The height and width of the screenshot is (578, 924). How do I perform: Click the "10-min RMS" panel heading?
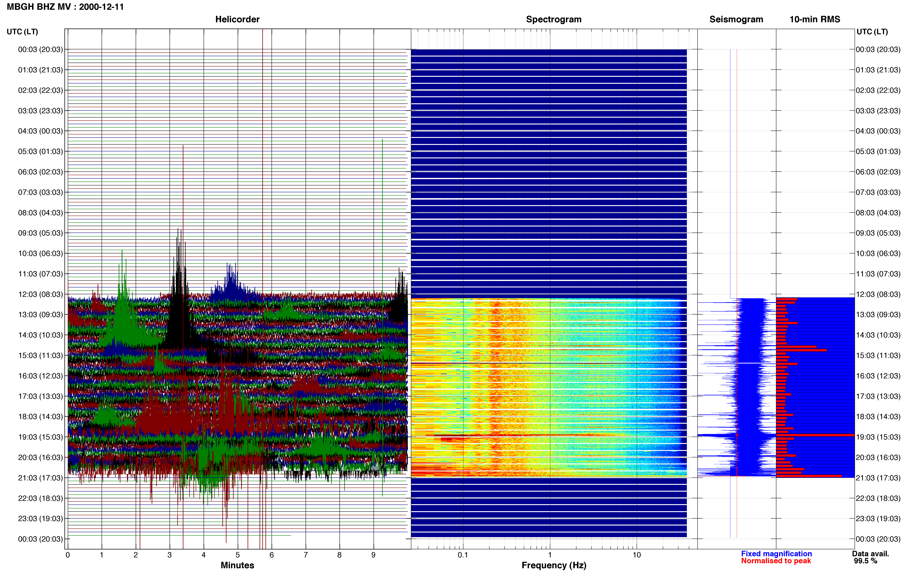pos(815,19)
